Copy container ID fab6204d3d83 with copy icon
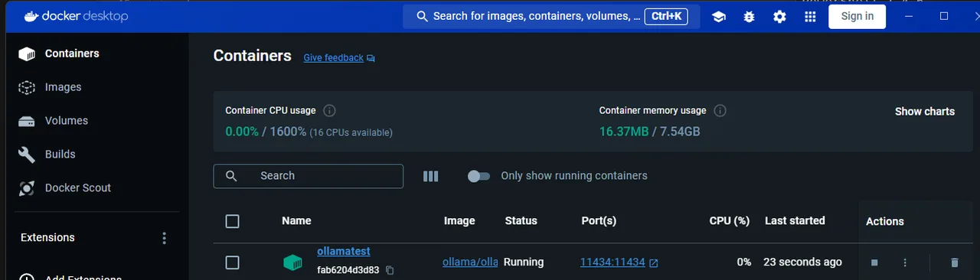The width and height of the screenshot is (980, 280). click(390, 270)
